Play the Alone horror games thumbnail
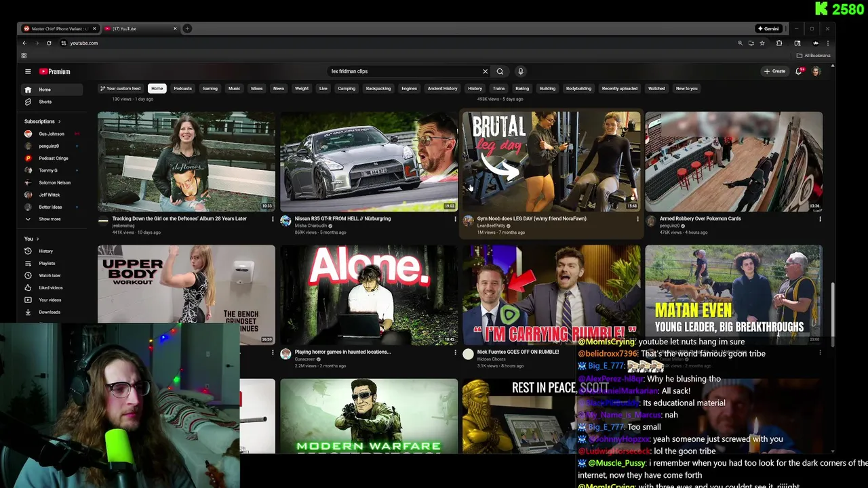Viewport: 868px width, 488px height. (x=369, y=295)
